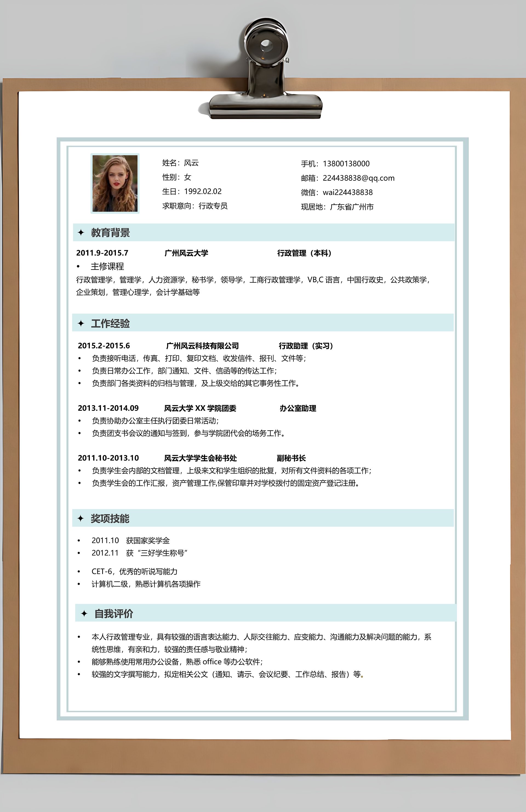Click the 奖项技能 section header
Viewport: 526px width, 812px height.
tap(110, 519)
